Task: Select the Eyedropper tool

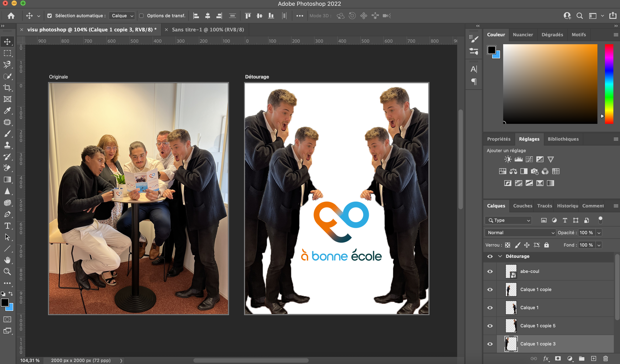Action: pos(7,111)
